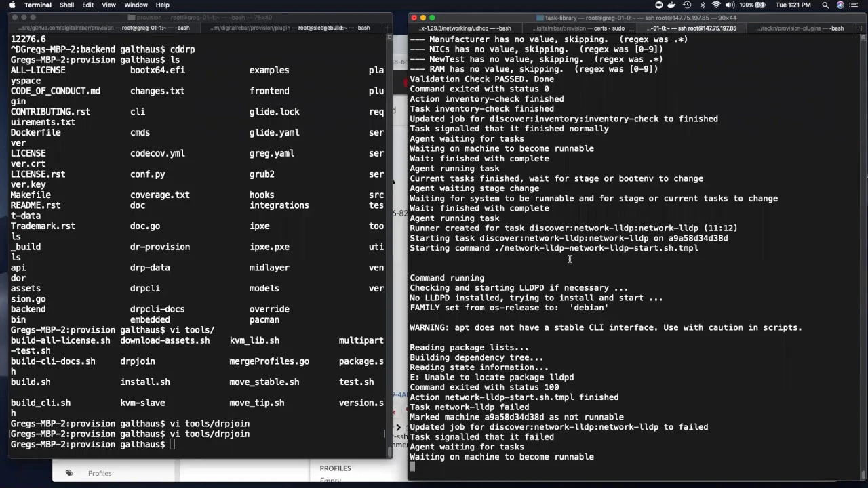Click 'WARNING: apt does not have' line

pos(606,327)
